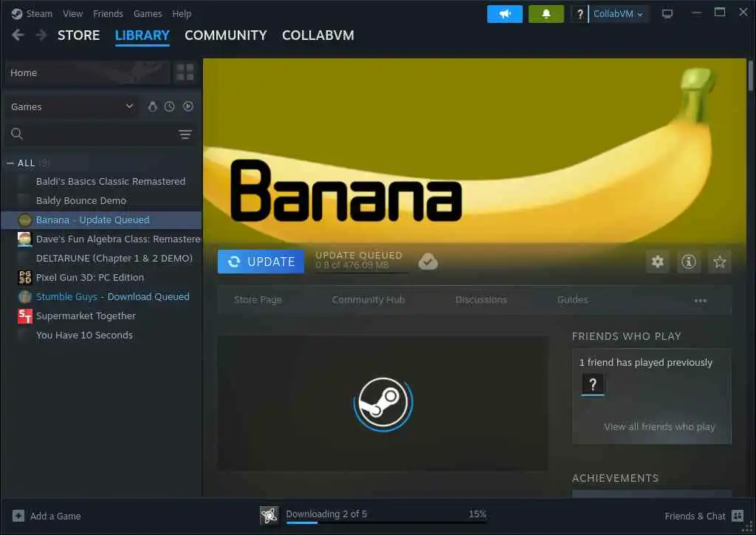This screenshot has height=535, width=756.
Task: Click the Add a Game plus icon
Action: (x=18, y=516)
